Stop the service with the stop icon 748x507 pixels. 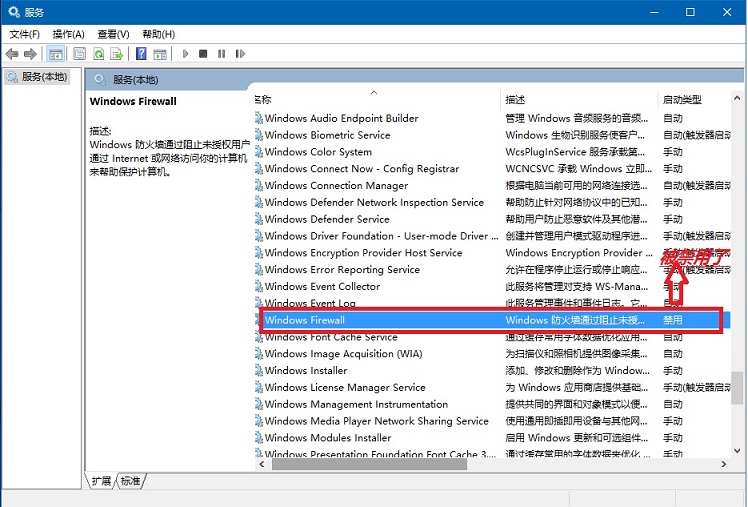click(x=203, y=54)
